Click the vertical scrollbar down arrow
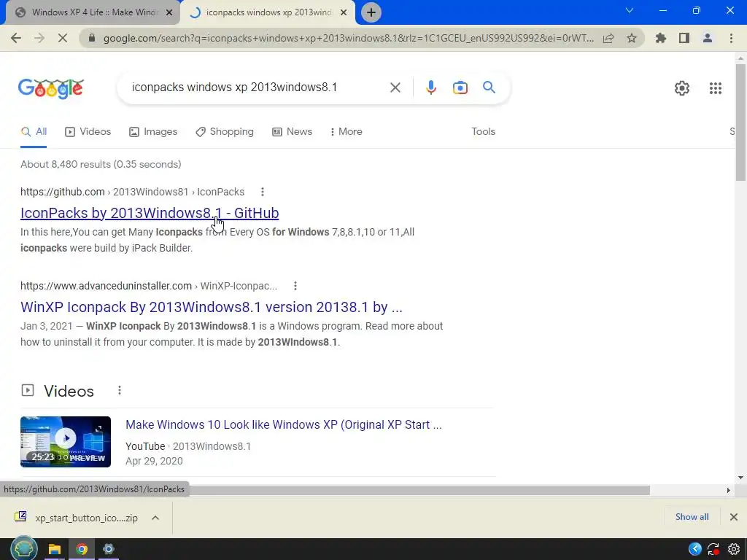The image size is (747, 560). tap(740, 478)
